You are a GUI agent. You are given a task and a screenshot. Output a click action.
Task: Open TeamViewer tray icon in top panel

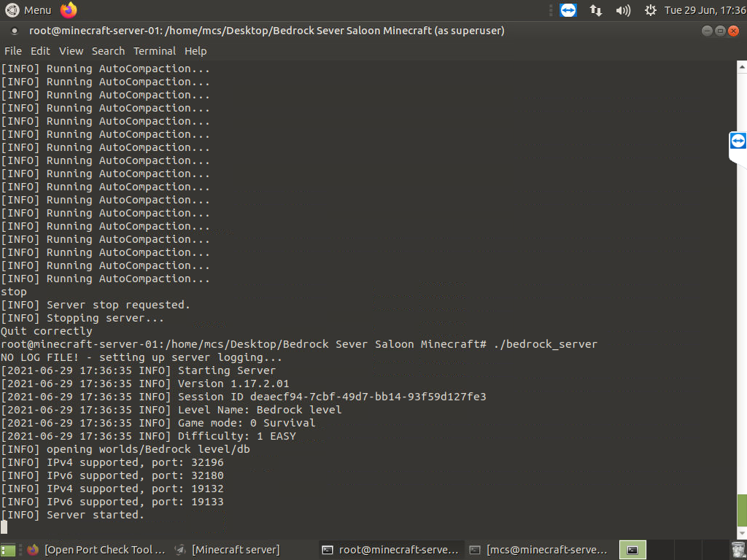click(568, 10)
